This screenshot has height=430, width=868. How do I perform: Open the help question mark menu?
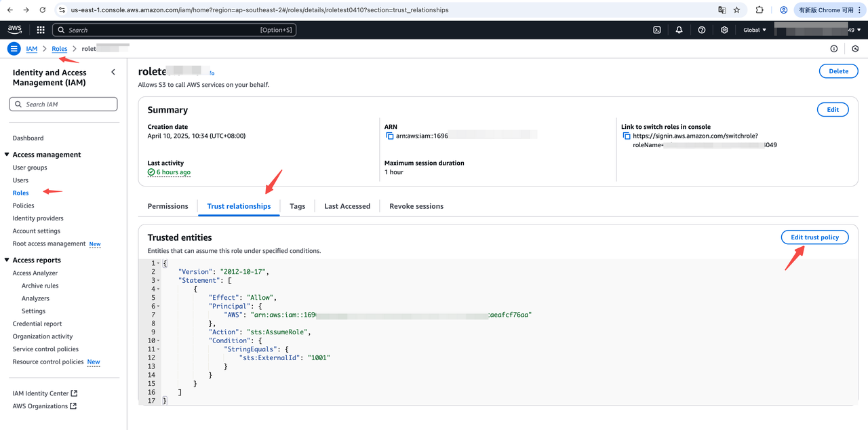[702, 30]
